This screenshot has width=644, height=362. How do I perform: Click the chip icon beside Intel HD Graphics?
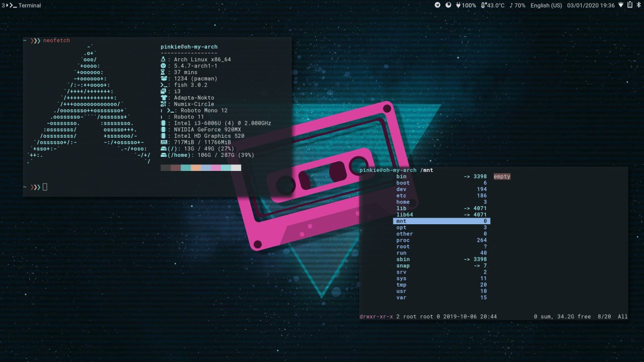click(163, 136)
